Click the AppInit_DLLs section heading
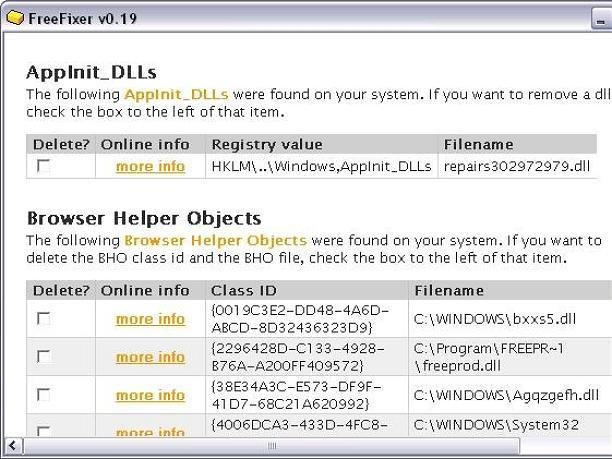Viewport: 612px width, 459px height. (x=91, y=73)
